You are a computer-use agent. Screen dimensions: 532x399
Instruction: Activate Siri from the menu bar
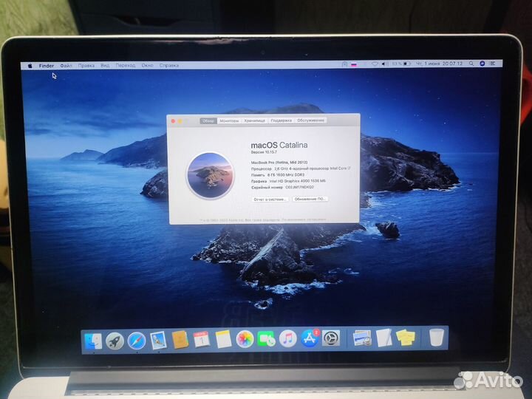point(482,64)
